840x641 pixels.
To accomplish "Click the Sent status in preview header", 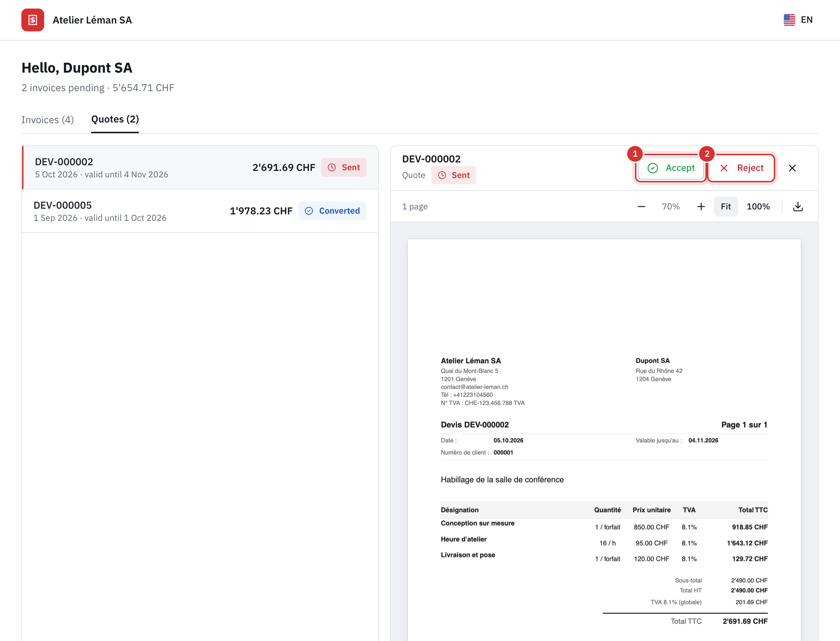I will coord(454,175).
